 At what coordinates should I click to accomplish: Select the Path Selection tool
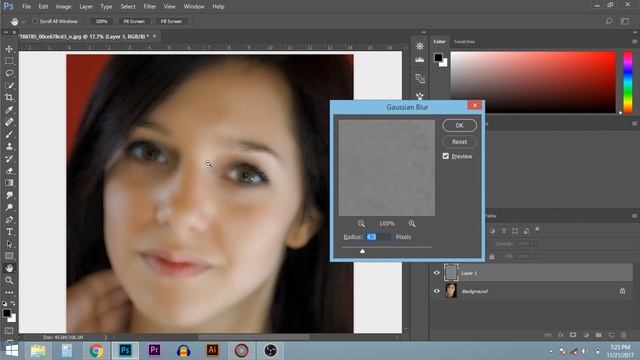click(x=9, y=244)
